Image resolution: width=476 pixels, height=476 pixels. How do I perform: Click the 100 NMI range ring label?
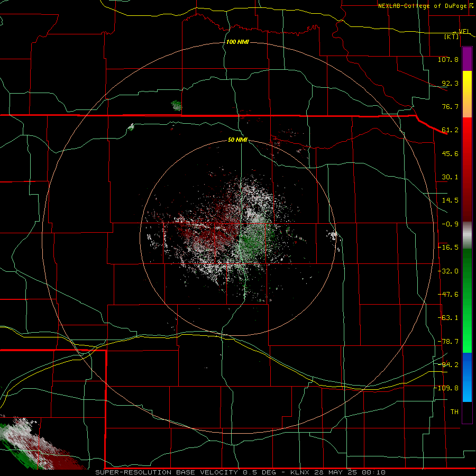coord(237,42)
